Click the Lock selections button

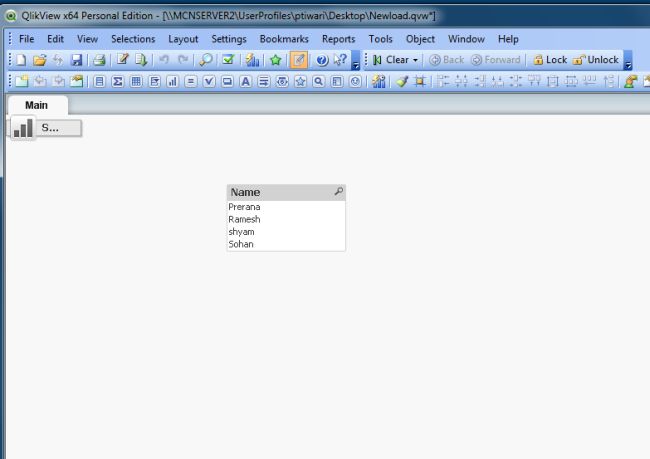550,60
